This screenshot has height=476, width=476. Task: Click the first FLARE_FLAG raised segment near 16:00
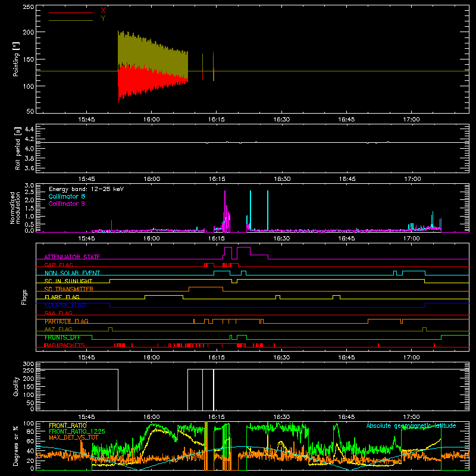coord(164,295)
